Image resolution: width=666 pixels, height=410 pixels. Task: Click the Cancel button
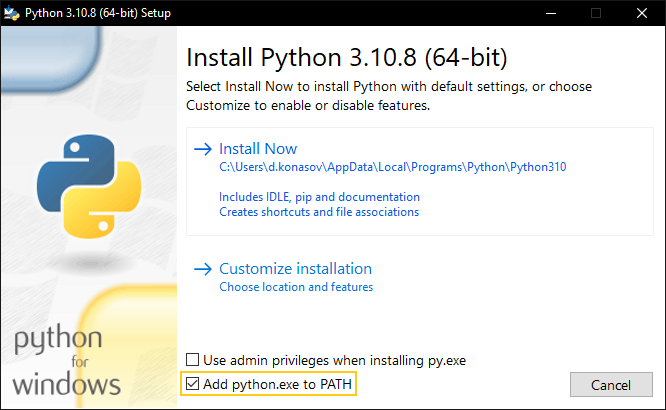coord(611,385)
